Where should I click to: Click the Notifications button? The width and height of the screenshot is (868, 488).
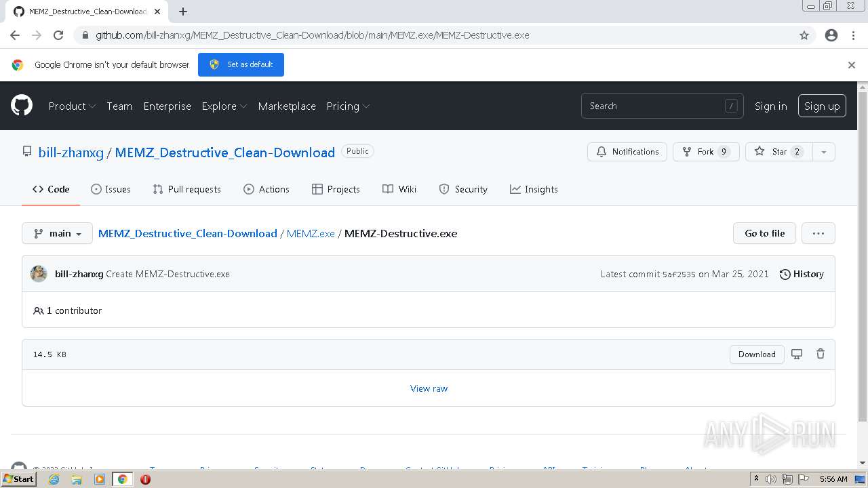627,152
